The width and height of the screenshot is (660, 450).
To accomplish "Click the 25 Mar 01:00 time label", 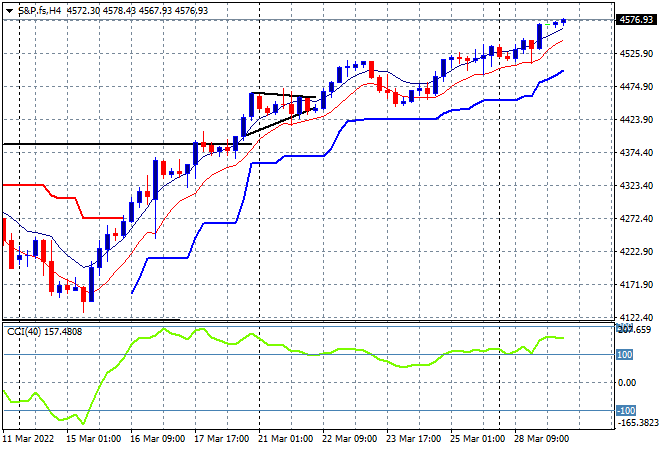I will 477,439.
